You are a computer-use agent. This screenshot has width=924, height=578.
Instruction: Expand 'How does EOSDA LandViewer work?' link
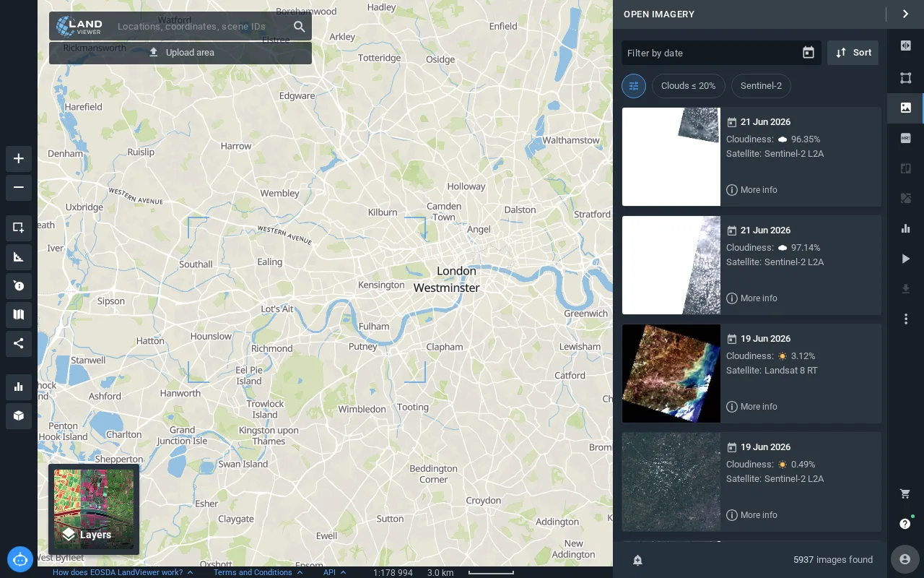123,572
